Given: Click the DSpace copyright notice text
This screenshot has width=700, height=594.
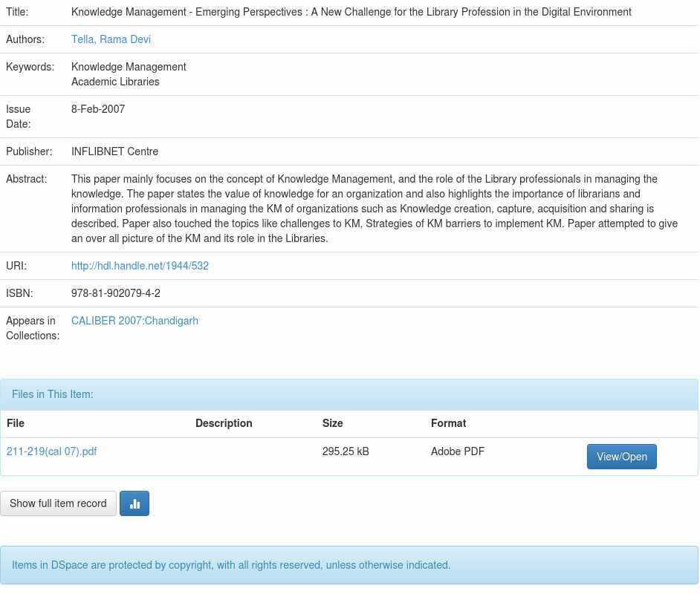Looking at the screenshot, I should [x=231, y=565].
